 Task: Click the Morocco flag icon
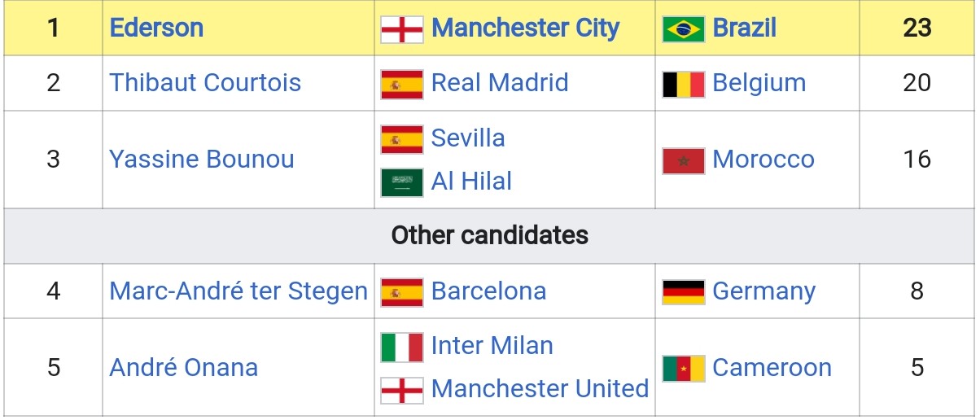click(682, 160)
